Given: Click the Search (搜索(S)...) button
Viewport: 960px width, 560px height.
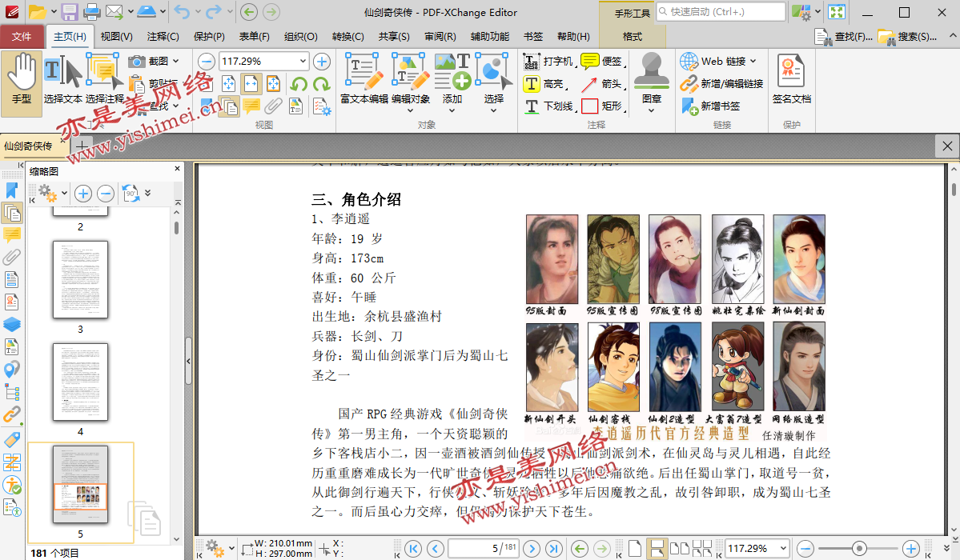Looking at the screenshot, I should tap(907, 37).
